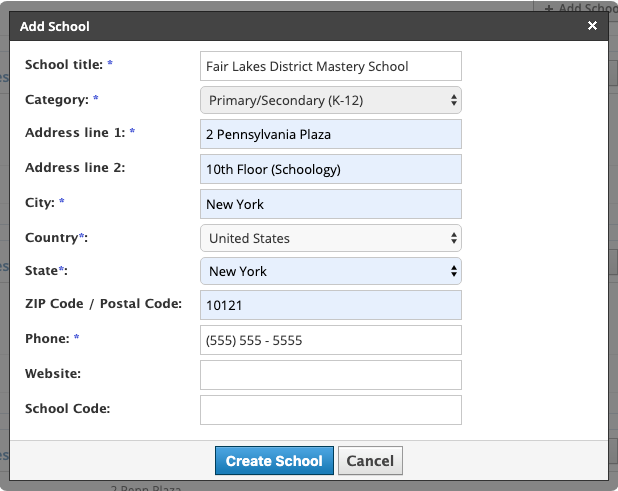The height and width of the screenshot is (491, 618).
Task: Click the ZIP Code field showing 10121
Action: pos(331,306)
